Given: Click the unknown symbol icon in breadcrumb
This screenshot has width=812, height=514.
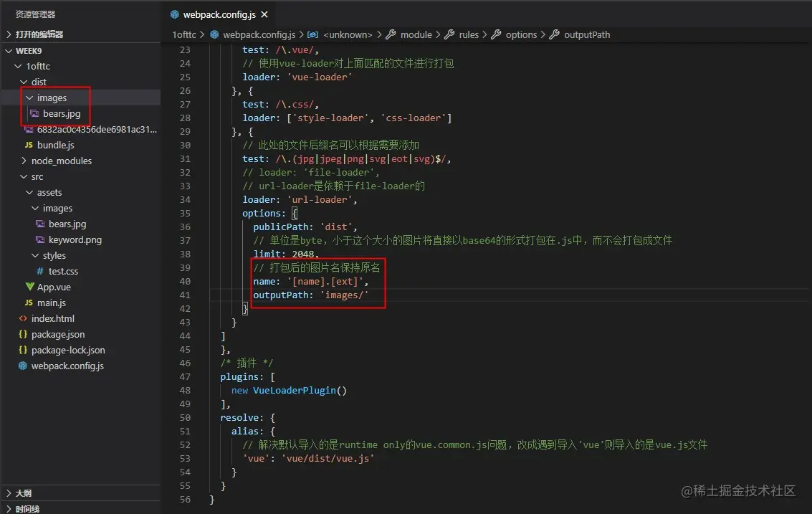Looking at the screenshot, I should [x=312, y=34].
